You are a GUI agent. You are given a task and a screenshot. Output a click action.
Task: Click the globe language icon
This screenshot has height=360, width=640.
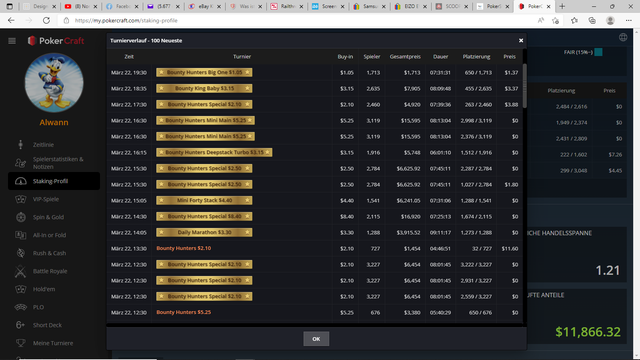click(x=623, y=38)
